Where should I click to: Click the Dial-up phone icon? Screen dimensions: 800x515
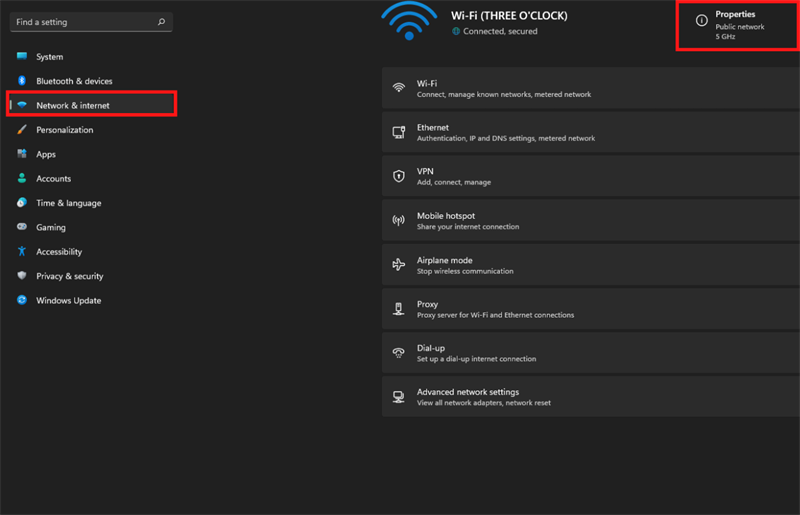tap(399, 353)
